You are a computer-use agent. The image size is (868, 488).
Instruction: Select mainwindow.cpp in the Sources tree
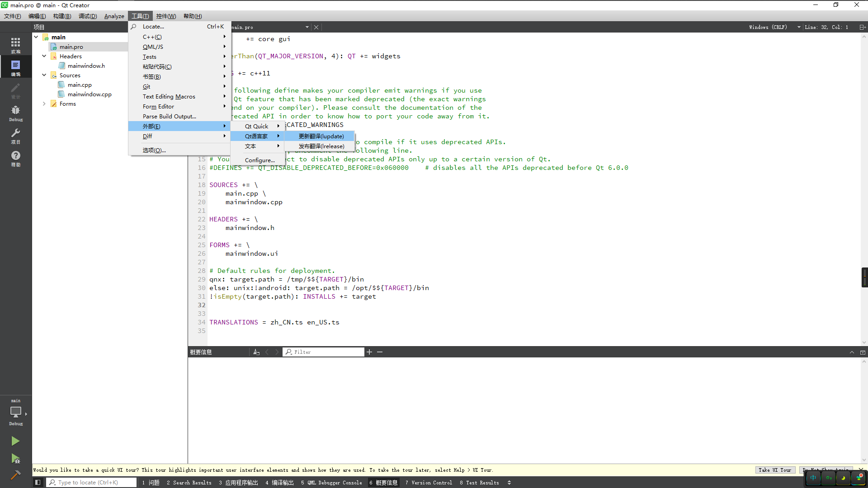point(90,94)
